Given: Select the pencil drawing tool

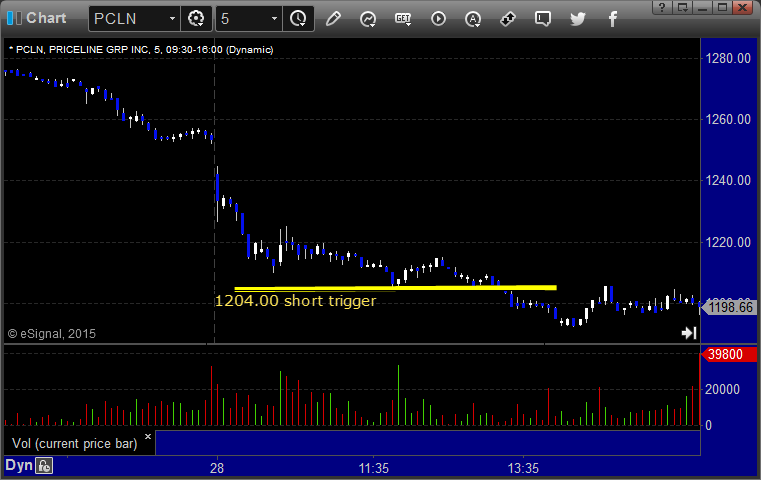Looking at the screenshot, I should point(333,19).
